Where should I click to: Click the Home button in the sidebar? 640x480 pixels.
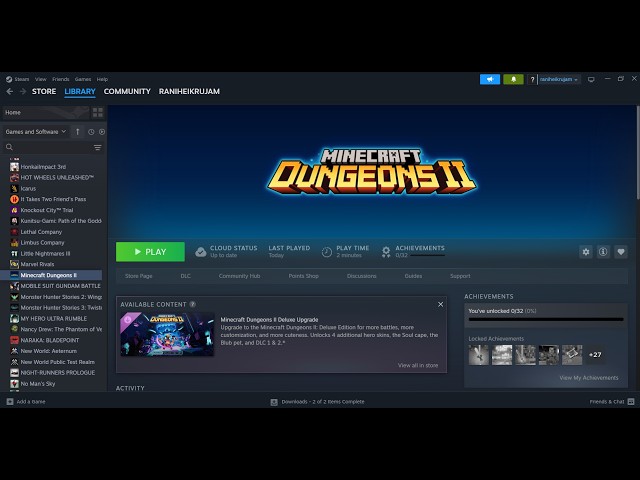click(46, 113)
